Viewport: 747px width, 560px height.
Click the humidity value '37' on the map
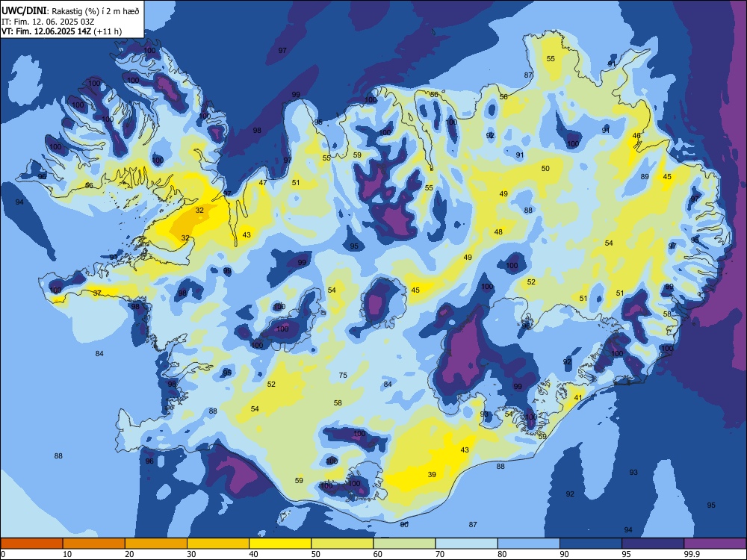tap(97, 293)
